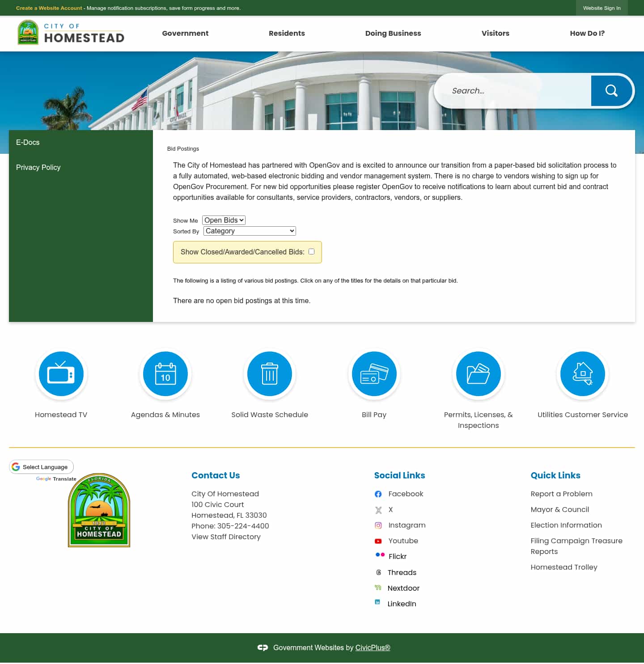Open the How Do I? menu
Screen dimensions: 644x664
pos(587,33)
